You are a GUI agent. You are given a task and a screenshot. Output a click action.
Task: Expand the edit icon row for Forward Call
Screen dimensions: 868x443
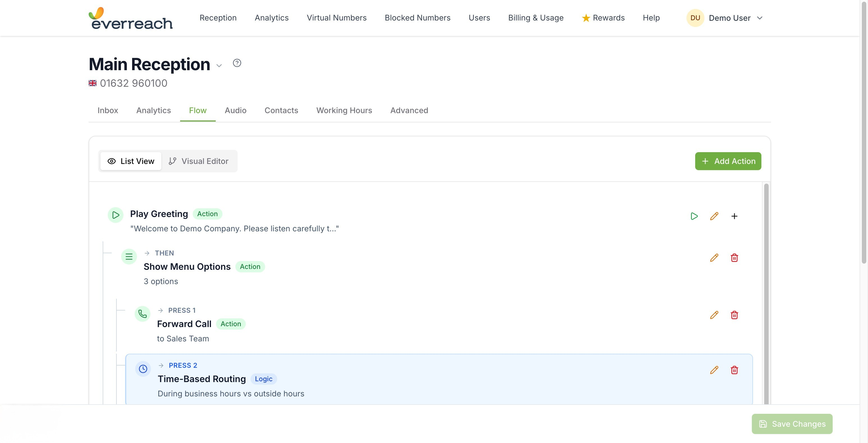pyautogui.click(x=714, y=315)
